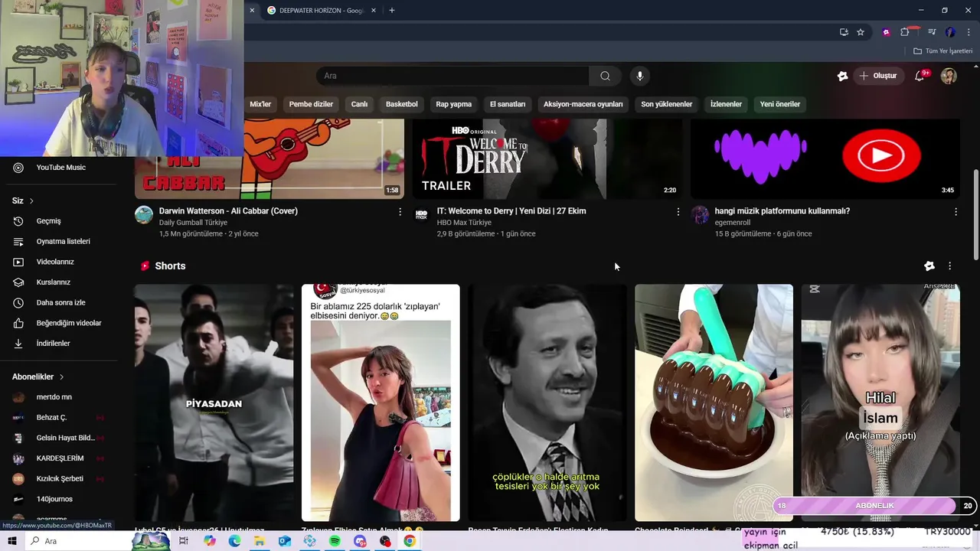Screen dimensions: 980x551
Task: Click the purple extension icon in Chrome toolbar
Action: click(886, 32)
